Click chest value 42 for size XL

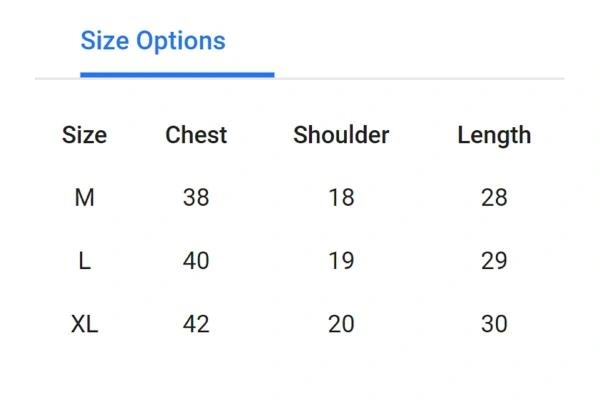coord(196,324)
